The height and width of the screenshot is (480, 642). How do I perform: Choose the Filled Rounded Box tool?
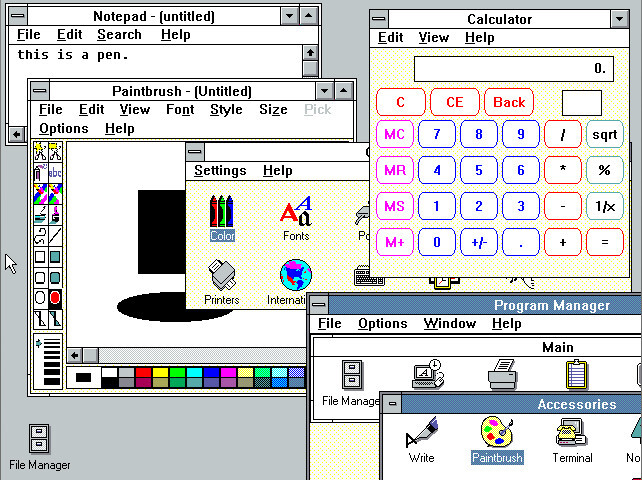(55, 278)
